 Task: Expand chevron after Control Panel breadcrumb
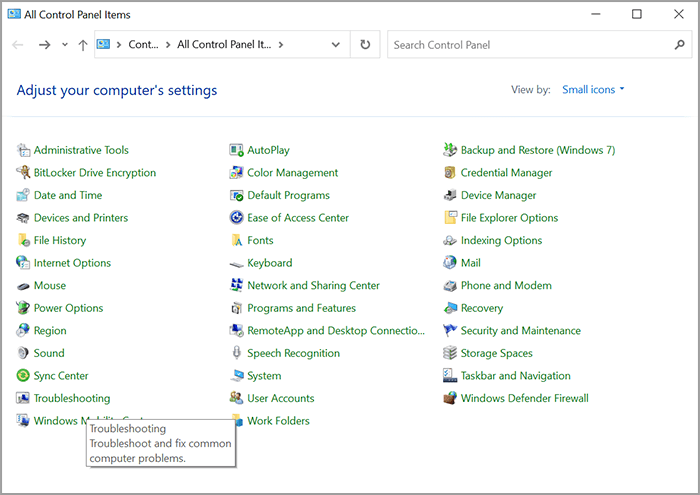coord(168,45)
